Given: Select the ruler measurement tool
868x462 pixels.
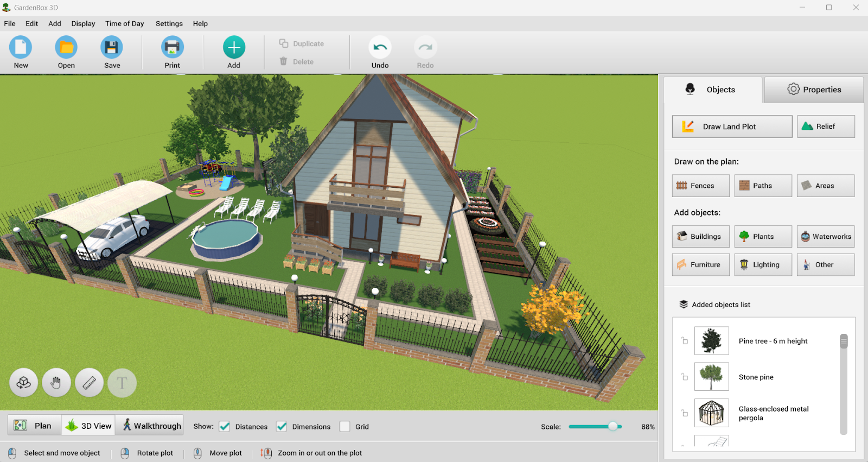Looking at the screenshot, I should coord(89,383).
